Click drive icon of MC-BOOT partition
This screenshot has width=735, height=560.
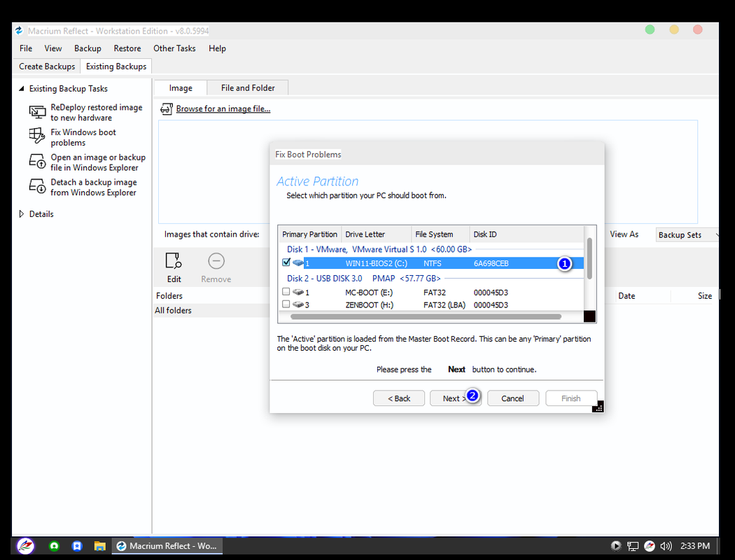pos(297,292)
